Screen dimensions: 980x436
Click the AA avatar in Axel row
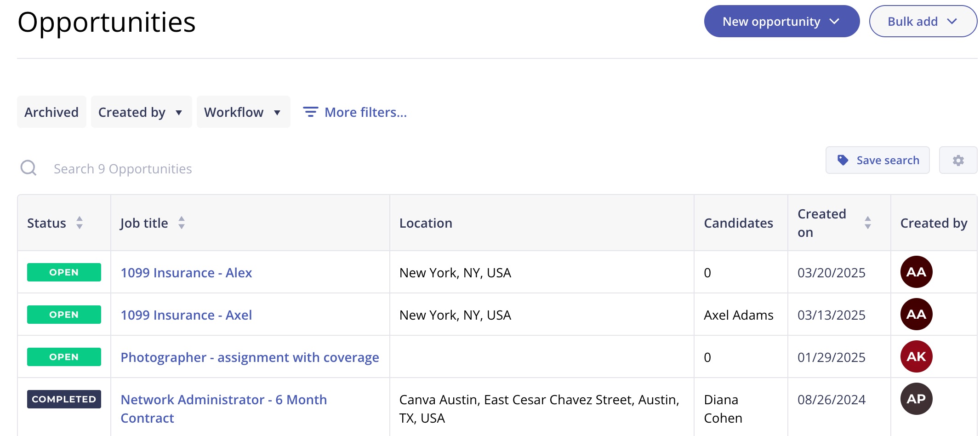pyautogui.click(x=916, y=314)
